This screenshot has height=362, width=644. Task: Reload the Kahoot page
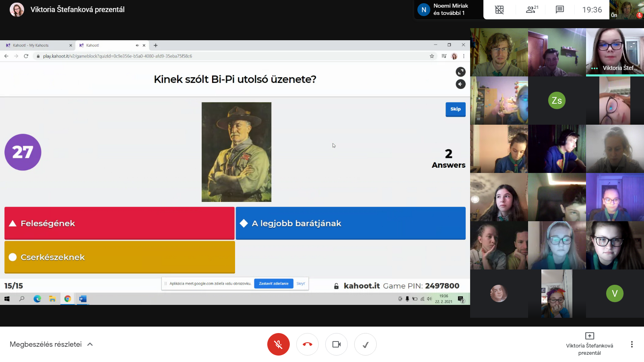coord(26,56)
